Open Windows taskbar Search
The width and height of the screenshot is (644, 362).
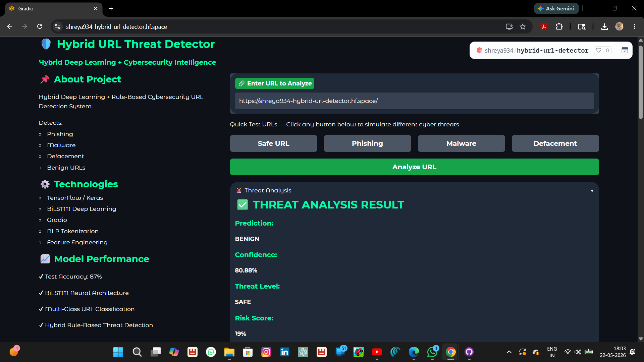(137, 352)
